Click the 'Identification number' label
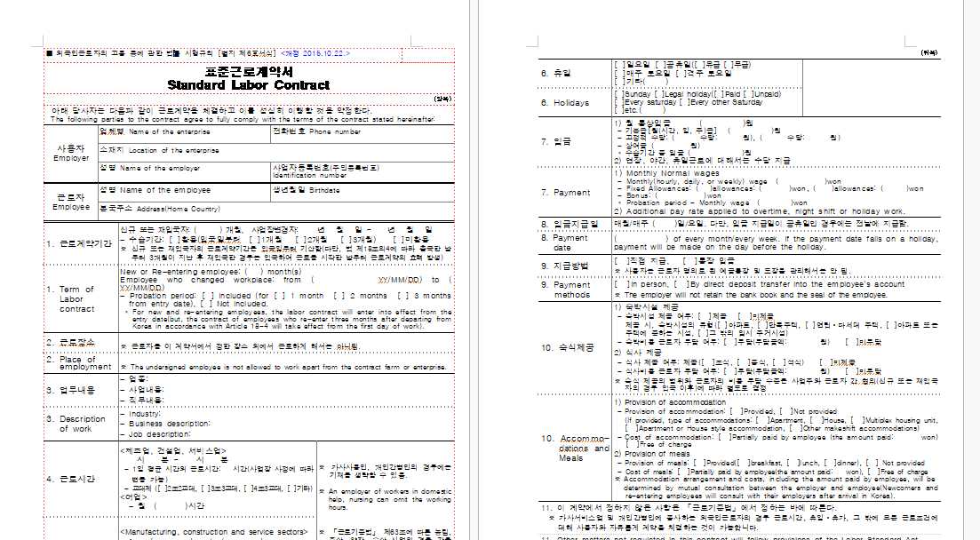 309,176
